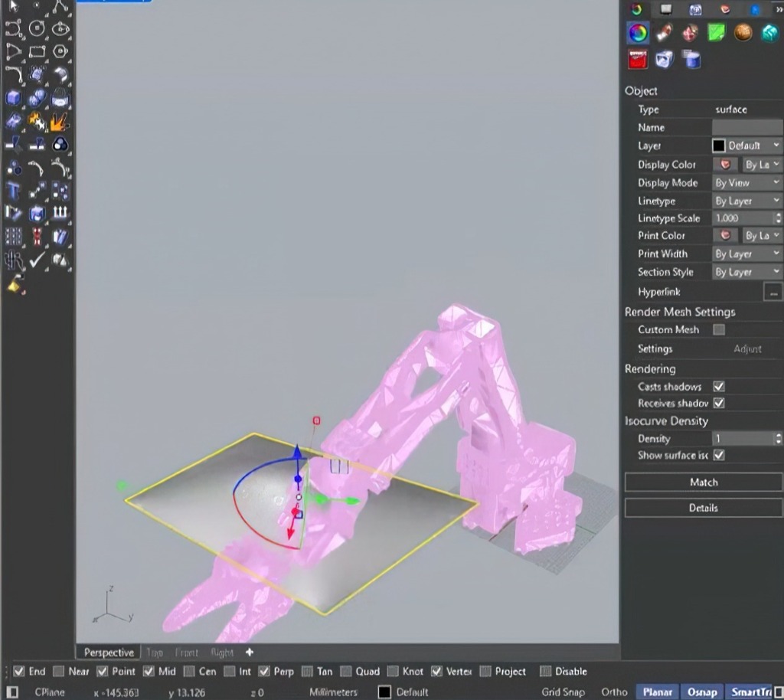Expand the Display Mode dropdown
This screenshot has width=784, height=700.
746,182
